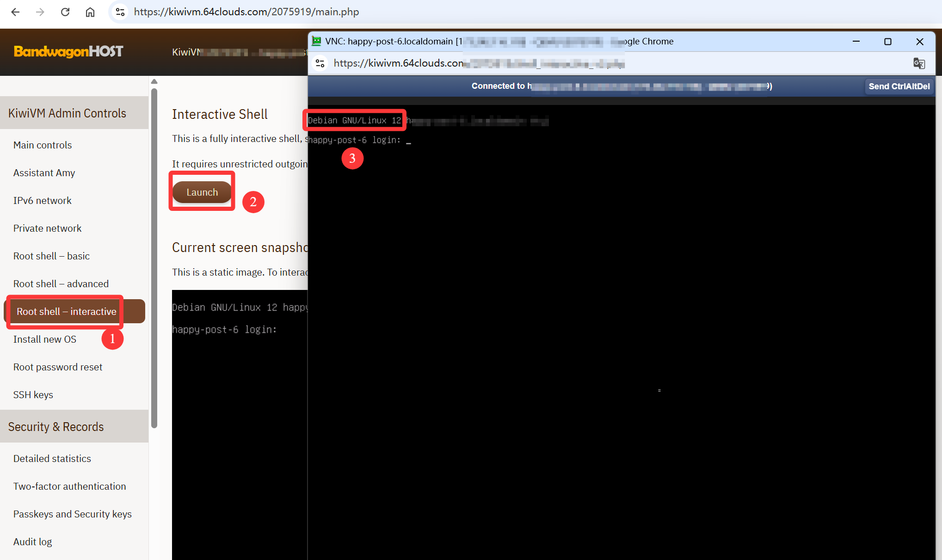Click the VNC popup site info icon
The height and width of the screenshot is (560, 942).
pos(320,63)
